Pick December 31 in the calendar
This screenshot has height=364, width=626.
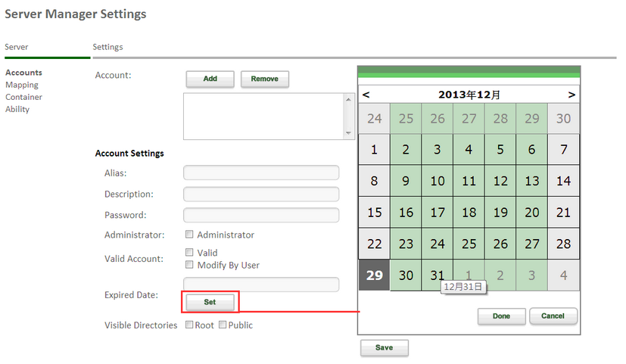click(x=437, y=275)
